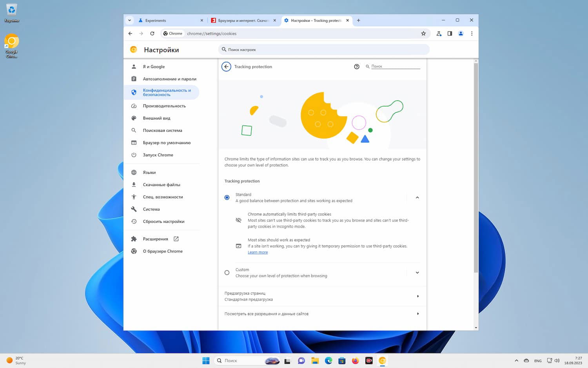Open the volume speaker tray icon

pos(557,361)
